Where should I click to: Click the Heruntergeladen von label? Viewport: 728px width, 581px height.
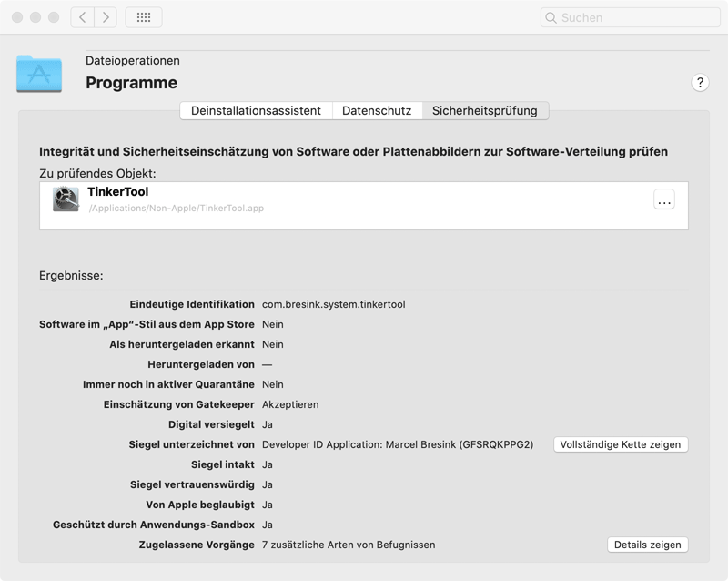pyautogui.click(x=201, y=364)
